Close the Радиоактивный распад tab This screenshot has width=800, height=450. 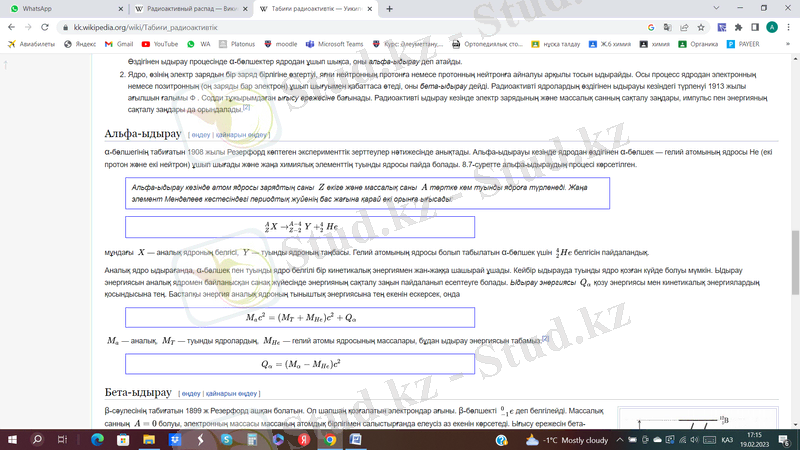pyautogui.click(x=245, y=9)
